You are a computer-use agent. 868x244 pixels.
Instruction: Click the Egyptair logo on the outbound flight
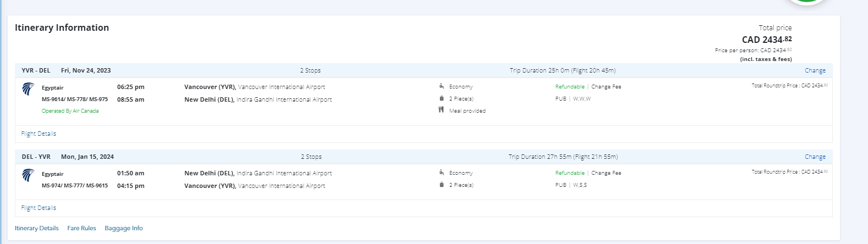pos(28,89)
